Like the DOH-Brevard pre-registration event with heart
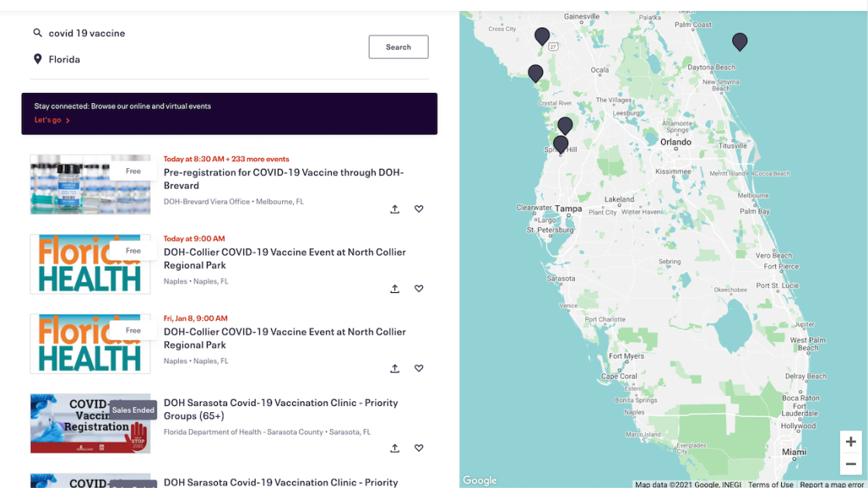Screen dimensions: 868x488 point(418,209)
